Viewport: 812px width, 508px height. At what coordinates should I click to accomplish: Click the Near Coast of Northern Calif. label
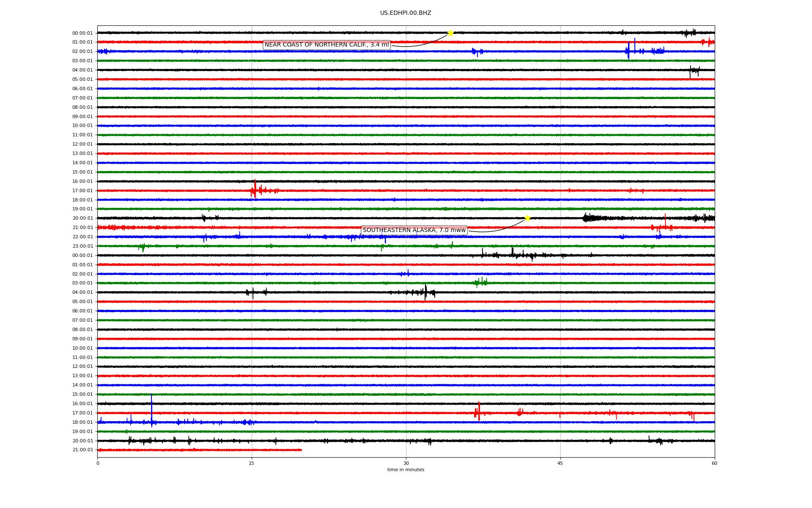(326, 45)
